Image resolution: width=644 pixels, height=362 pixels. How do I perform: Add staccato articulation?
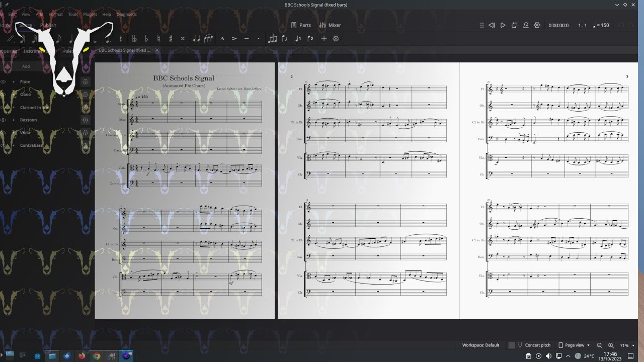tap(259, 39)
